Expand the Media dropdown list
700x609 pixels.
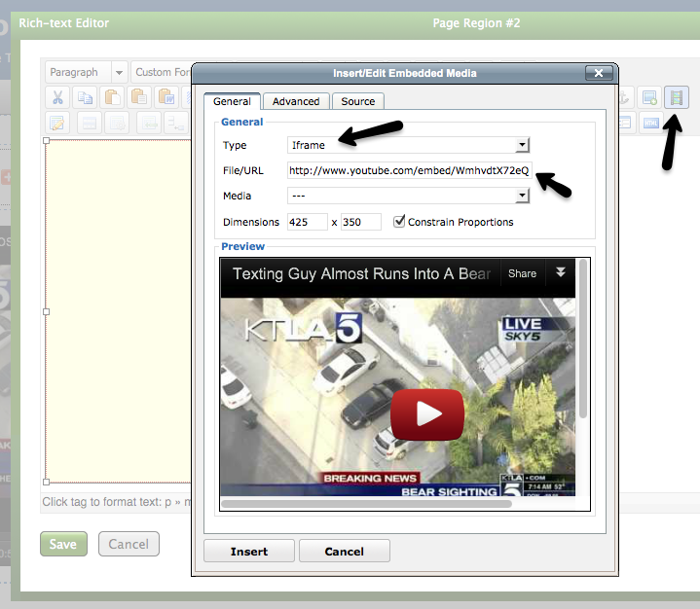click(x=409, y=196)
